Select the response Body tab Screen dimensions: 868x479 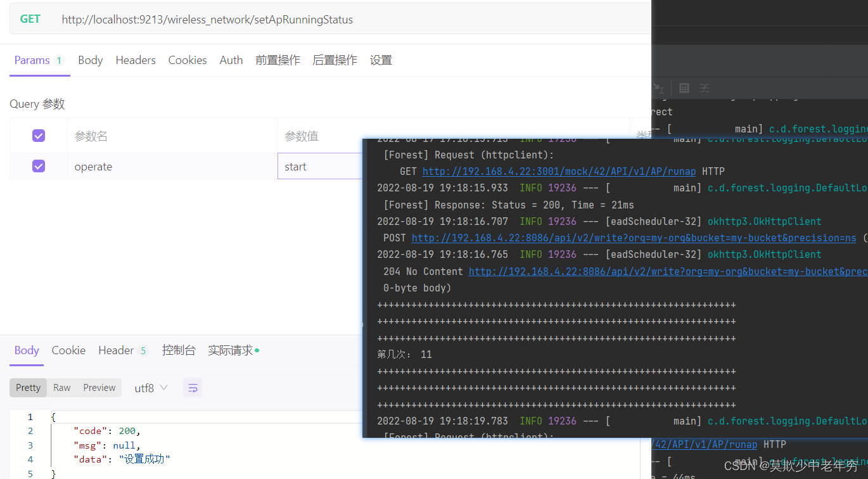(27, 350)
